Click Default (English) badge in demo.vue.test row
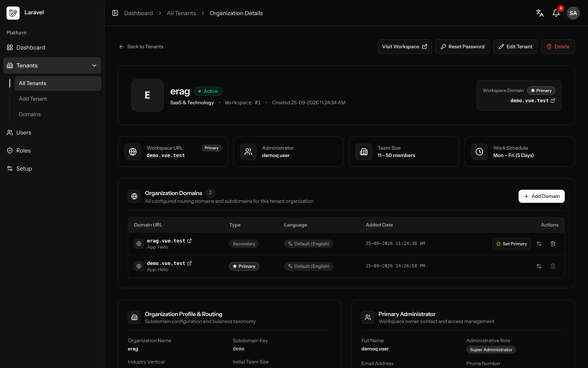This screenshot has width=588, height=368. [x=308, y=266]
